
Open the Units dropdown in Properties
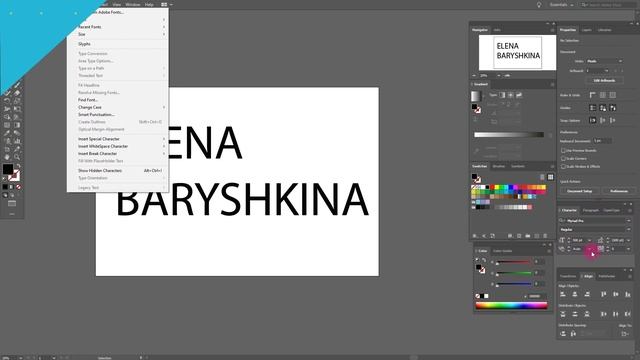tap(604, 61)
